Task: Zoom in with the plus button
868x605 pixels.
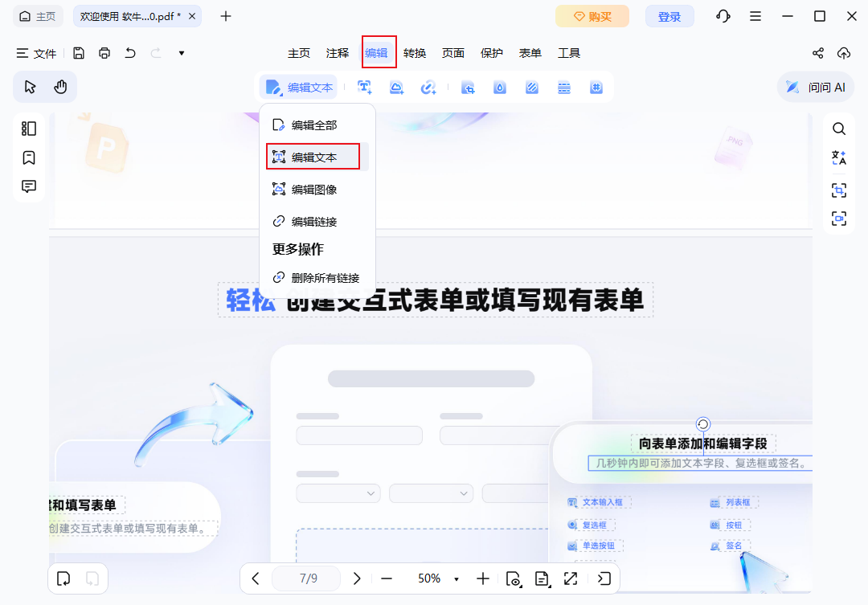Action: (483, 578)
